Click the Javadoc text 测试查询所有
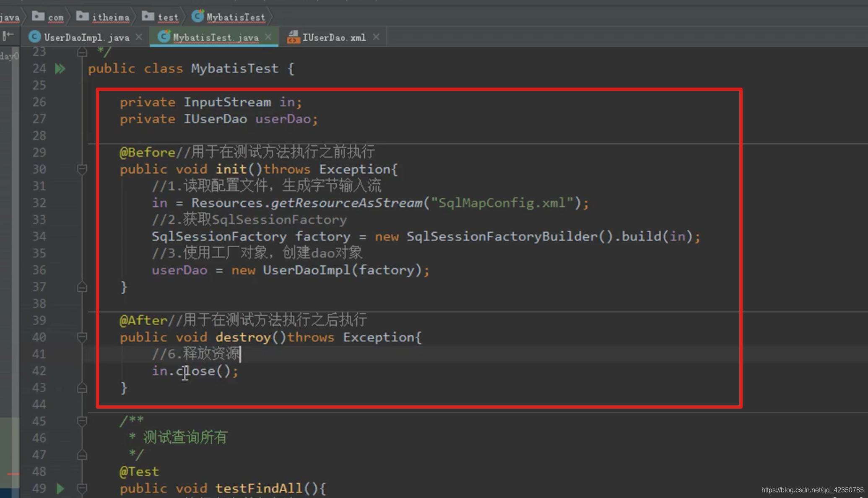Screen dimensions: 868x498 click(x=185, y=438)
